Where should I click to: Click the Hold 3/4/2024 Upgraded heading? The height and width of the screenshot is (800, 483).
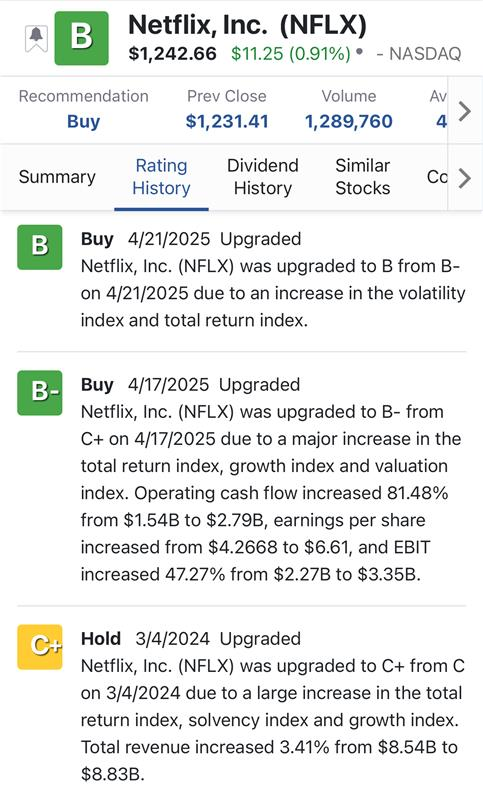click(x=191, y=639)
